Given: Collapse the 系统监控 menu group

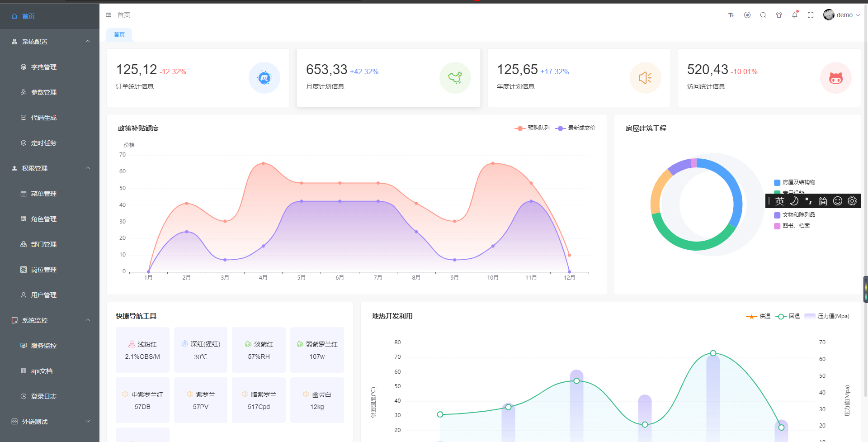Looking at the screenshot, I should coord(50,320).
